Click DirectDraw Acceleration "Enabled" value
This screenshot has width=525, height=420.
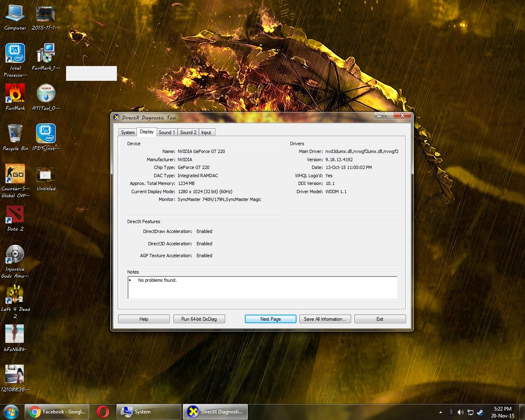coord(204,231)
